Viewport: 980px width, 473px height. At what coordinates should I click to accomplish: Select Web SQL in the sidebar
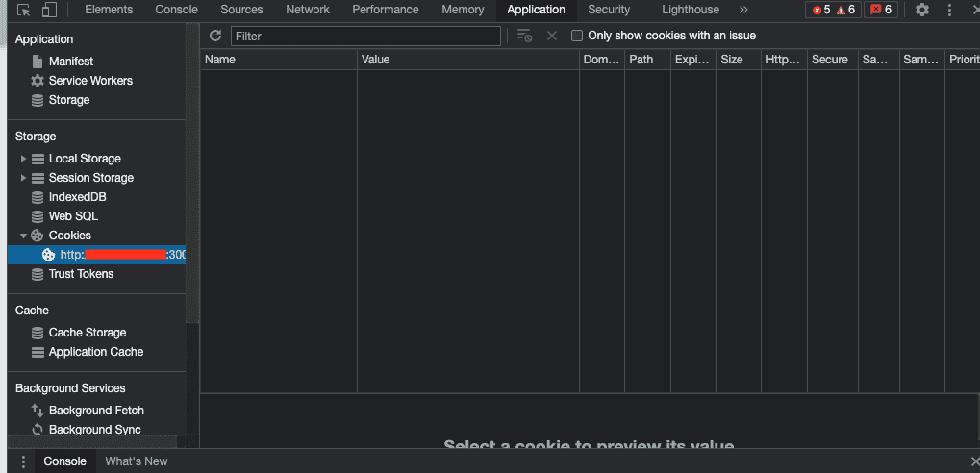74,216
